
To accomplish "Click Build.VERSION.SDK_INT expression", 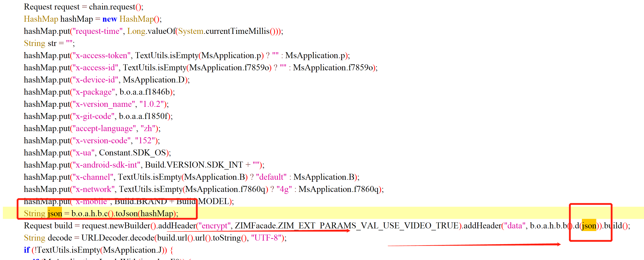I will click(194, 165).
